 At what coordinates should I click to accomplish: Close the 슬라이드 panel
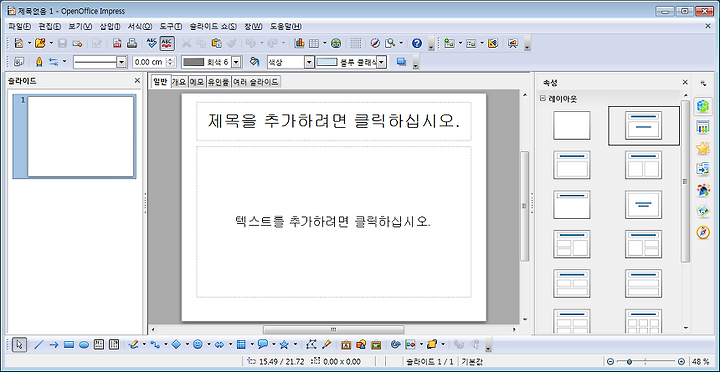[137, 81]
